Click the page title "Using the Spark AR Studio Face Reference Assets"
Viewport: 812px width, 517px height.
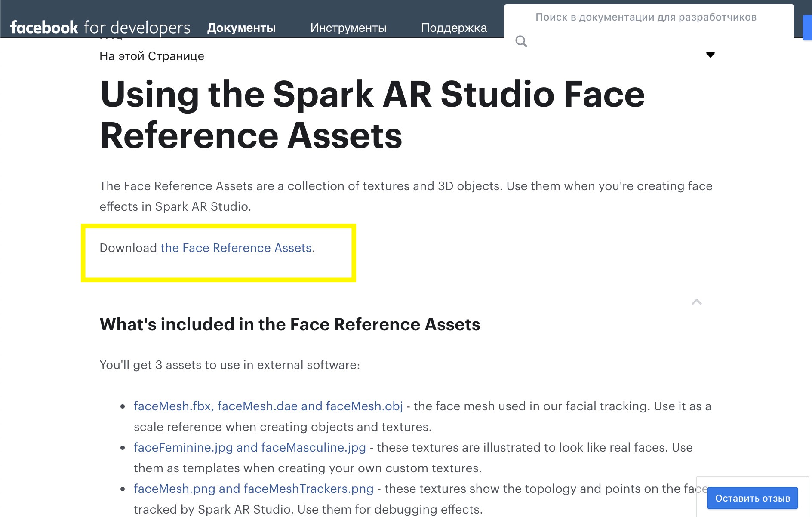tap(372, 115)
